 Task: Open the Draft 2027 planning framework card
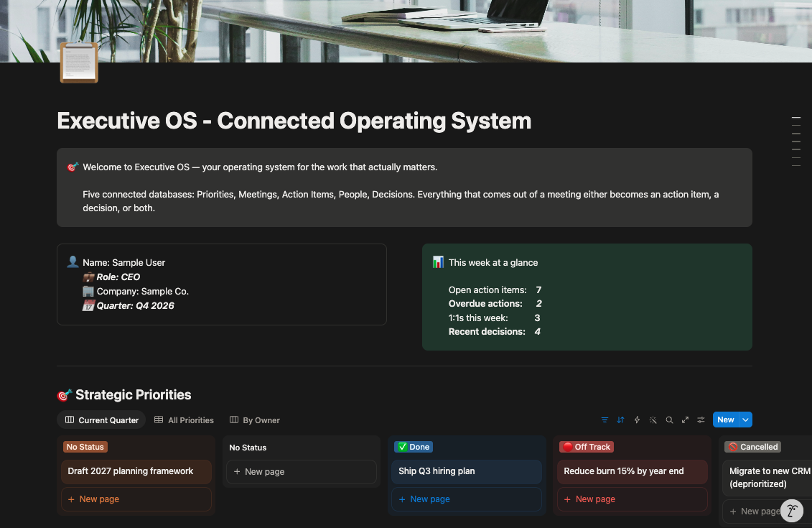point(136,471)
